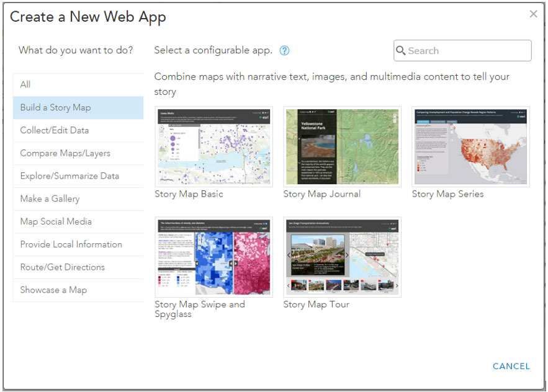Click the help question mark icon
This screenshot has height=392, width=548.
tap(284, 51)
